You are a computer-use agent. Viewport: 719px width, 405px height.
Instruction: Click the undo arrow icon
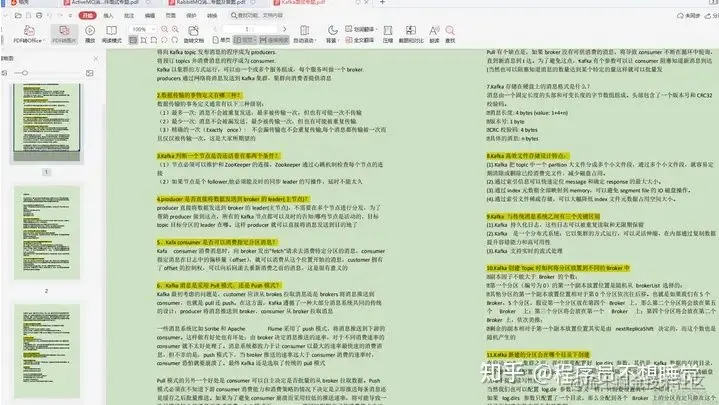(x=49, y=15)
